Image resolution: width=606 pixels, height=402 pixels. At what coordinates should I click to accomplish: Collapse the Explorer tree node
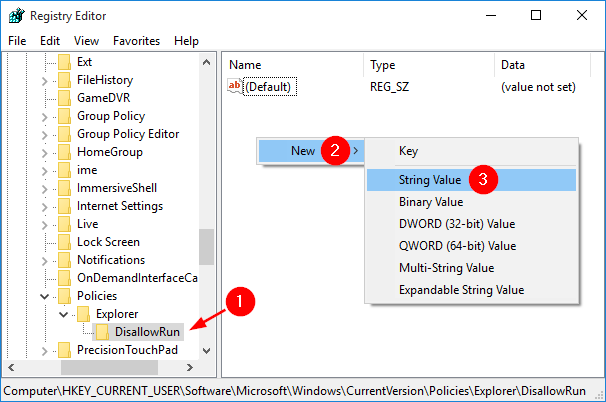[x=63, y=314]
